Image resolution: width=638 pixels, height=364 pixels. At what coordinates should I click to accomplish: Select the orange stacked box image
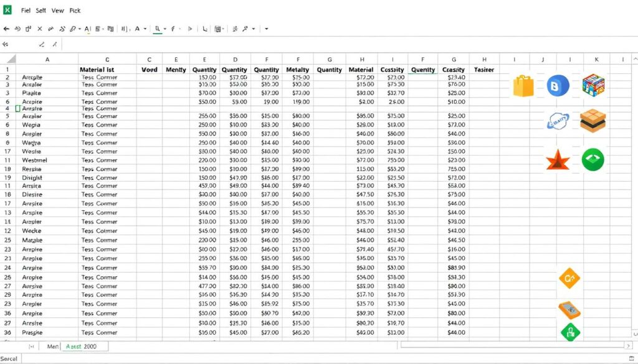(x=593, y=121)
